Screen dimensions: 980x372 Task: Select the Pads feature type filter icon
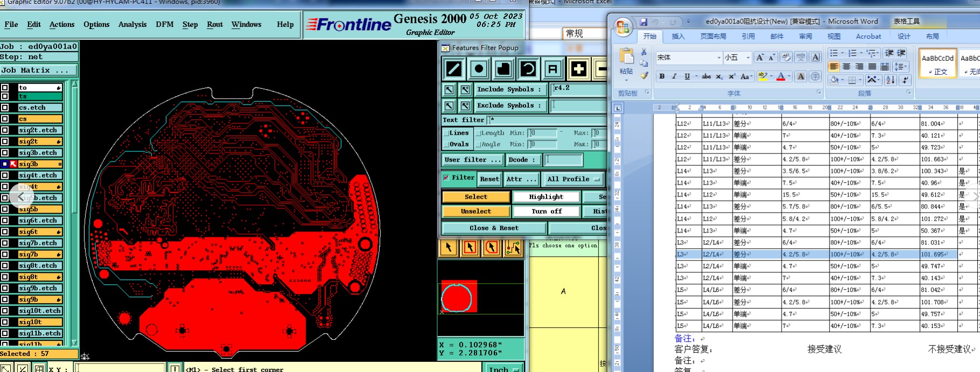(x=479, y=69)
